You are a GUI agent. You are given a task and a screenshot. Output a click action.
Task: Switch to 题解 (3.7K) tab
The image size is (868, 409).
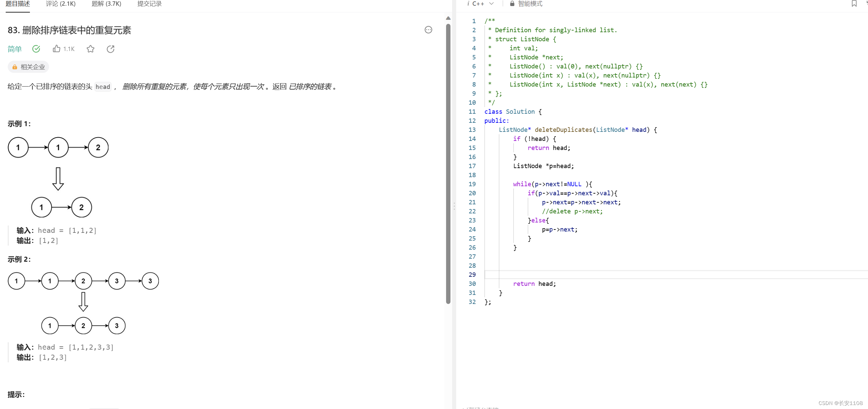click(x=106, y=4)
